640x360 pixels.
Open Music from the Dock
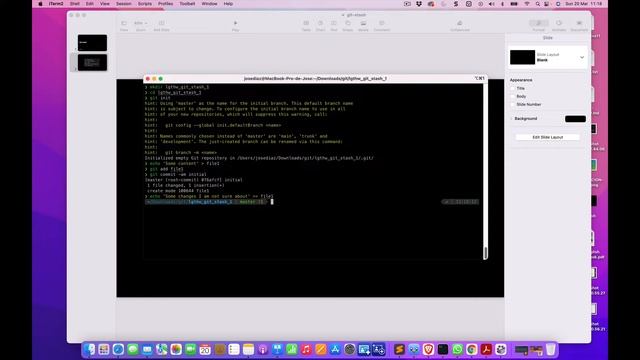pyautogui.click(x=306, y=349)
